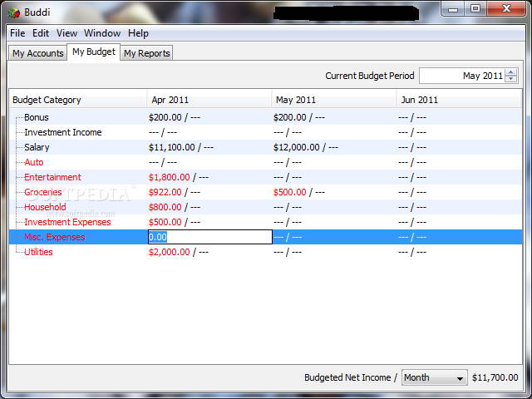Open the Edit menu

(x=41, y=33)
